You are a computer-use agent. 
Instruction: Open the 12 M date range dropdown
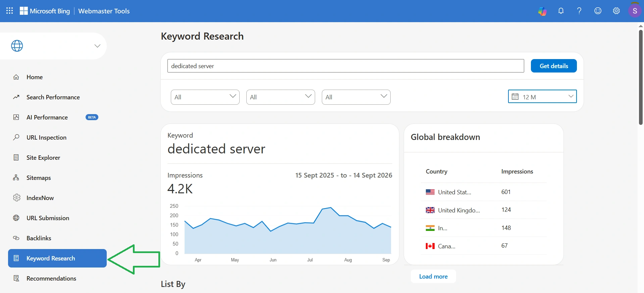(542, 96)
